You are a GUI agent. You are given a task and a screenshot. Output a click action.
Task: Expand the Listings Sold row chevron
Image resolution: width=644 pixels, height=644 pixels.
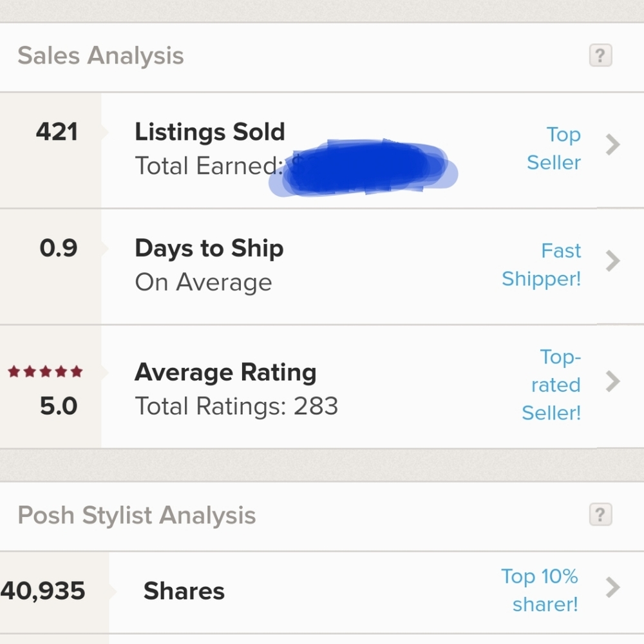612,146
